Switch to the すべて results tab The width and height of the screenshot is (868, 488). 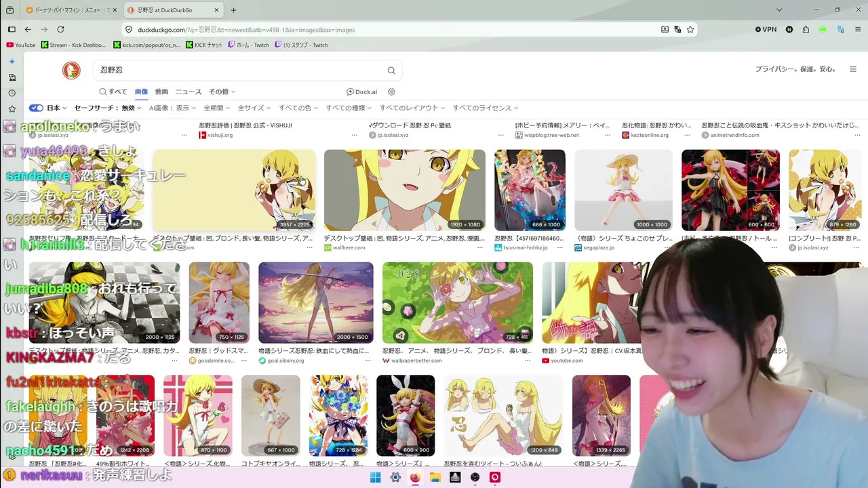point(113,91)
